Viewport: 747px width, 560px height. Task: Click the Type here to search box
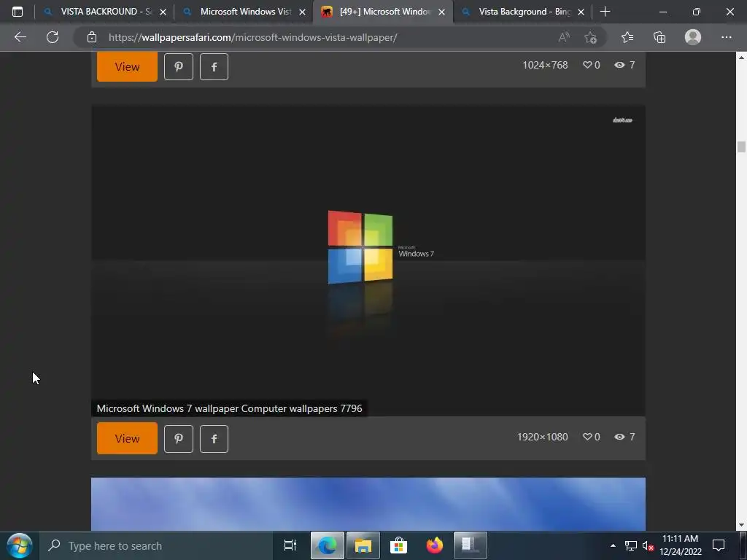click(156, 545)
